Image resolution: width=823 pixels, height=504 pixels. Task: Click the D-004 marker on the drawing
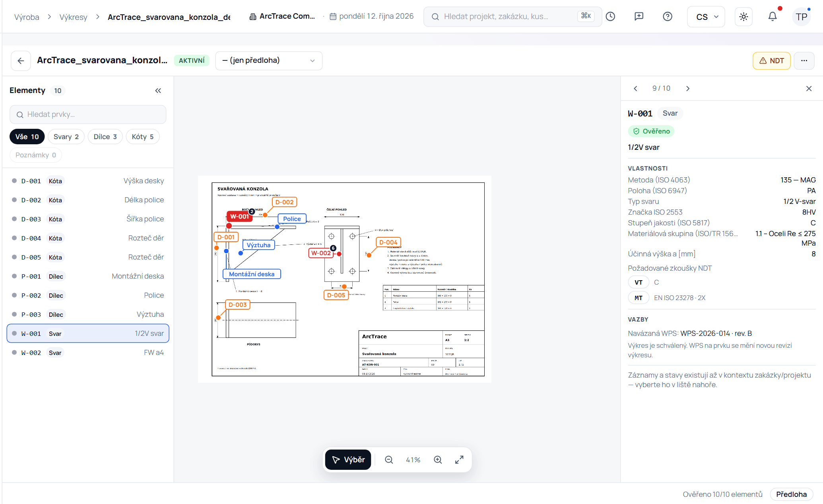point(388,242)
